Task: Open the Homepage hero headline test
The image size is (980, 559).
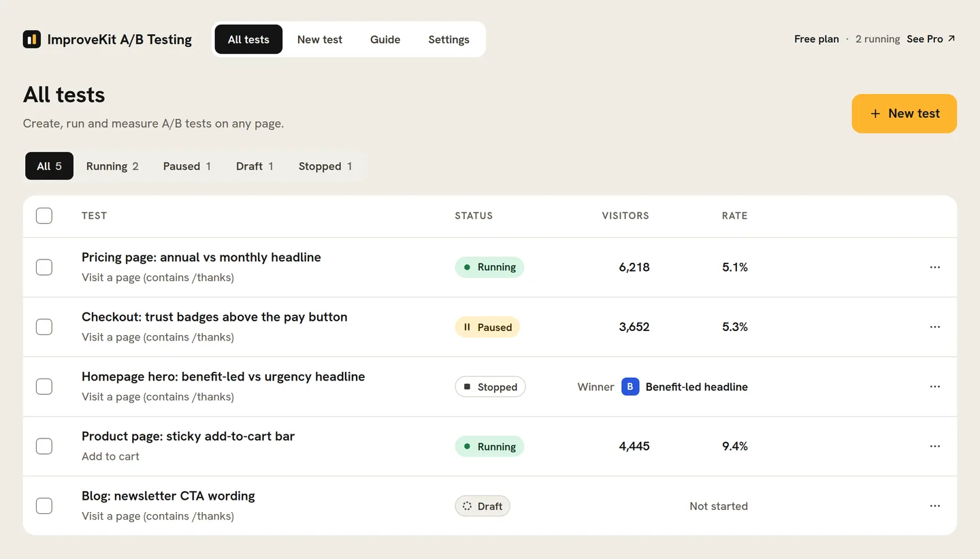Action: coord(223,377)
